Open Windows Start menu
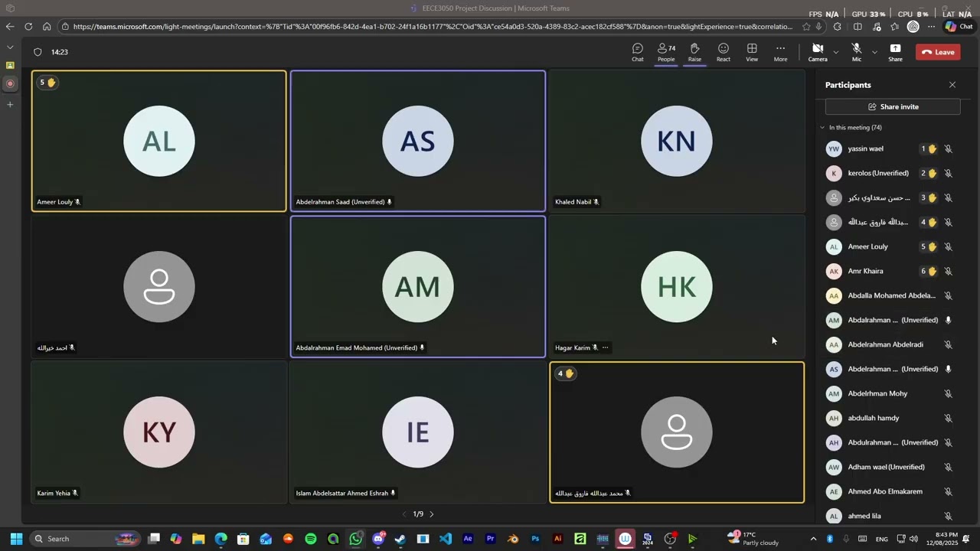The height and width of the screenshot is (551, 980). pos(16,539)
